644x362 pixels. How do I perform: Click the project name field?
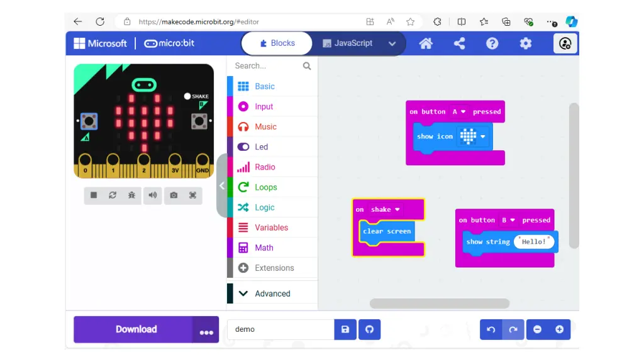pos(280,329)
